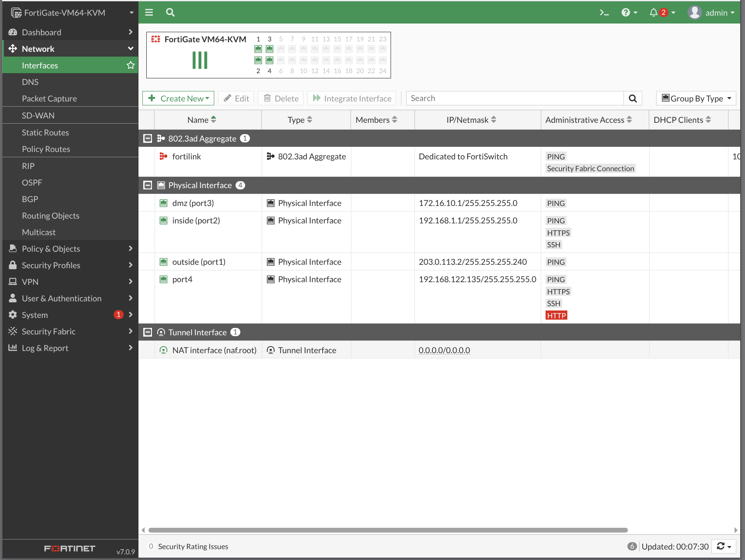The image size is (745, 560).
Task: Click the Log & Report chart icon
Action: [x=13, y=347]
